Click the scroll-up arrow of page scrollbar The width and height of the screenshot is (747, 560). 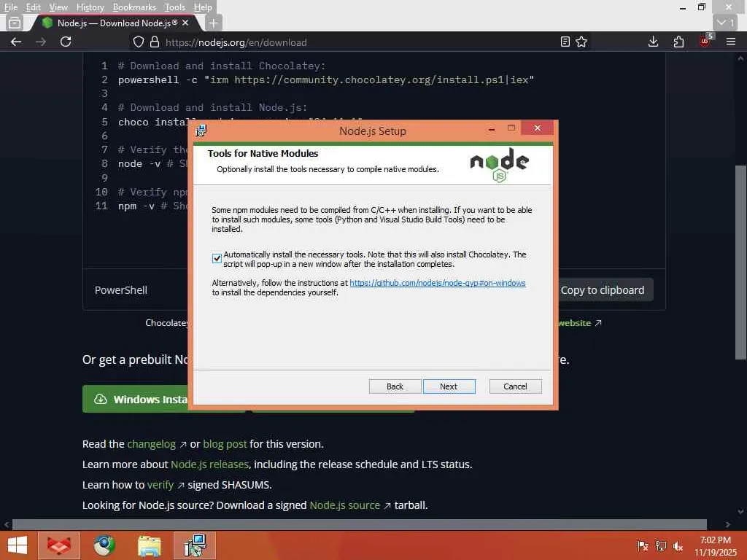(x=740, y=58)
